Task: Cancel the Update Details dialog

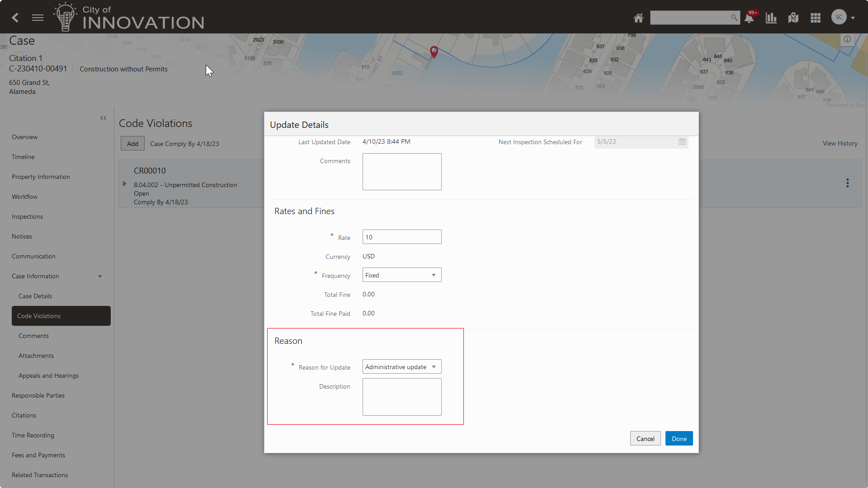Action: [x=645, y=439]
